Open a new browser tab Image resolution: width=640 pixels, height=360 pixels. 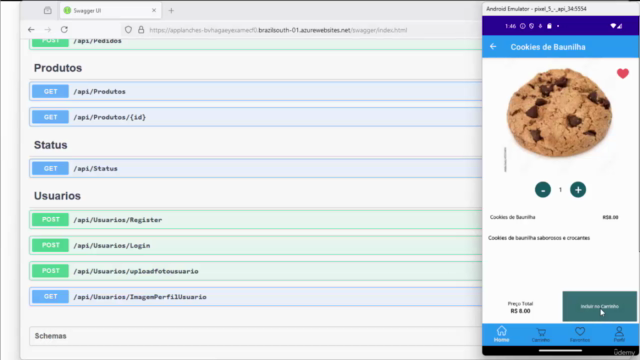(x=171, y=11)
